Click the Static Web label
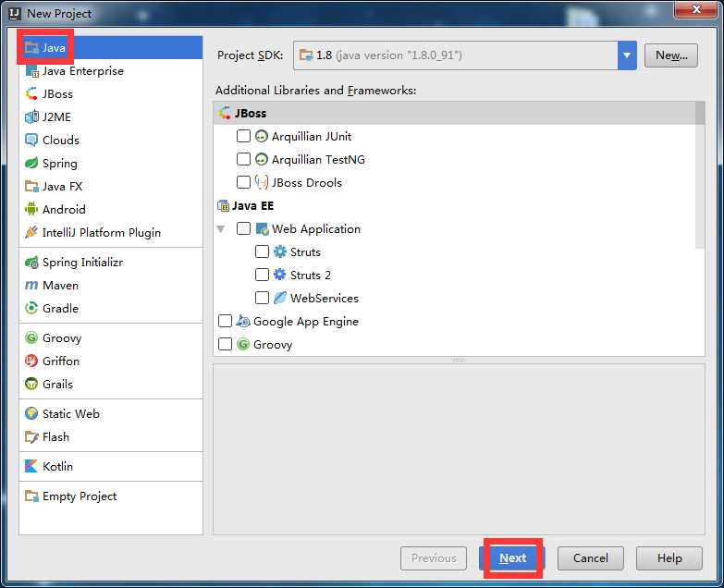The image size is (724, 588). 71,414
